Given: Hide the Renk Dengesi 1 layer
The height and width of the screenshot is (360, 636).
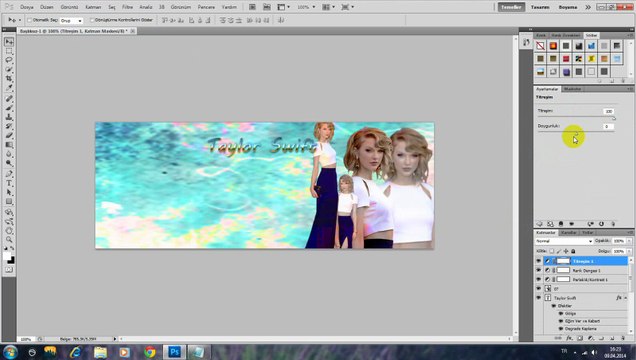Looking at the screenshot, I should (x=539, y=270).
